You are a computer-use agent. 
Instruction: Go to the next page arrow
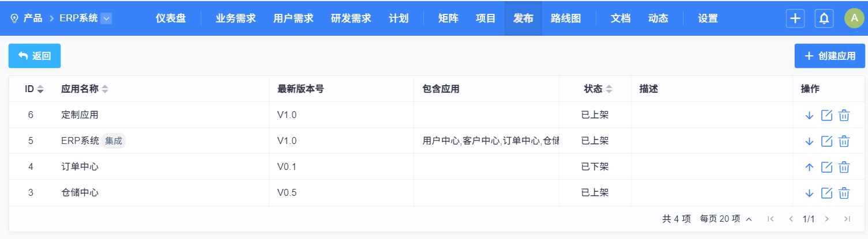pos(826,219)
